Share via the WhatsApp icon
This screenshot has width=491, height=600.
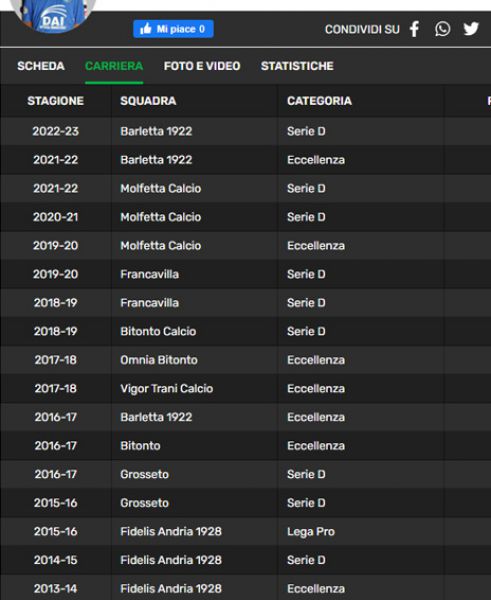[442, 29]
